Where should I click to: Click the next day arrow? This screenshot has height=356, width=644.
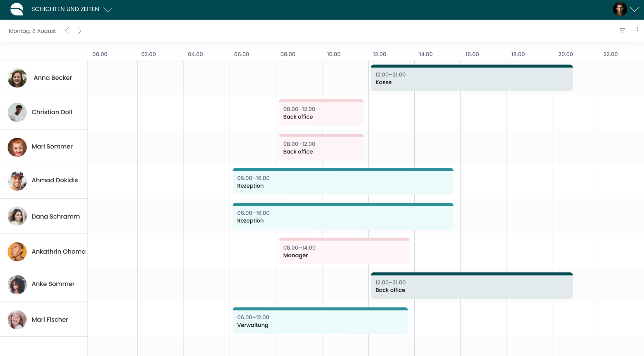(x=79, y=31)
